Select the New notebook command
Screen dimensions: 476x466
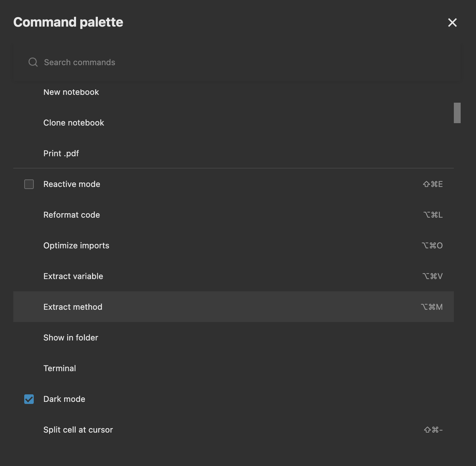pos(71,92)
